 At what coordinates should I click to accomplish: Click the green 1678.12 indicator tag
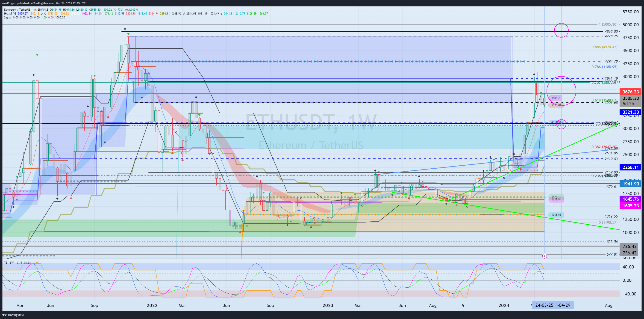(x=556, y=197)
